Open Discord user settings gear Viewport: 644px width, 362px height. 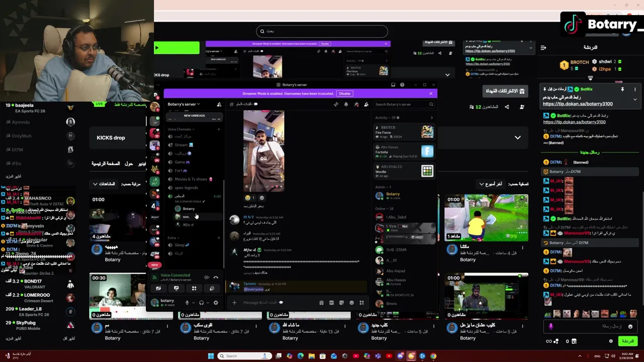[x=216, y=303]
